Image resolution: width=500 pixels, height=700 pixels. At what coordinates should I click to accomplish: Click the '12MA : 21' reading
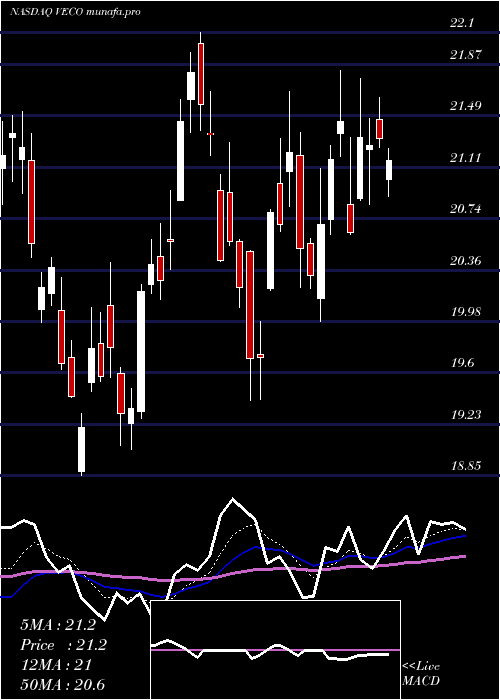tap(56, 665)
